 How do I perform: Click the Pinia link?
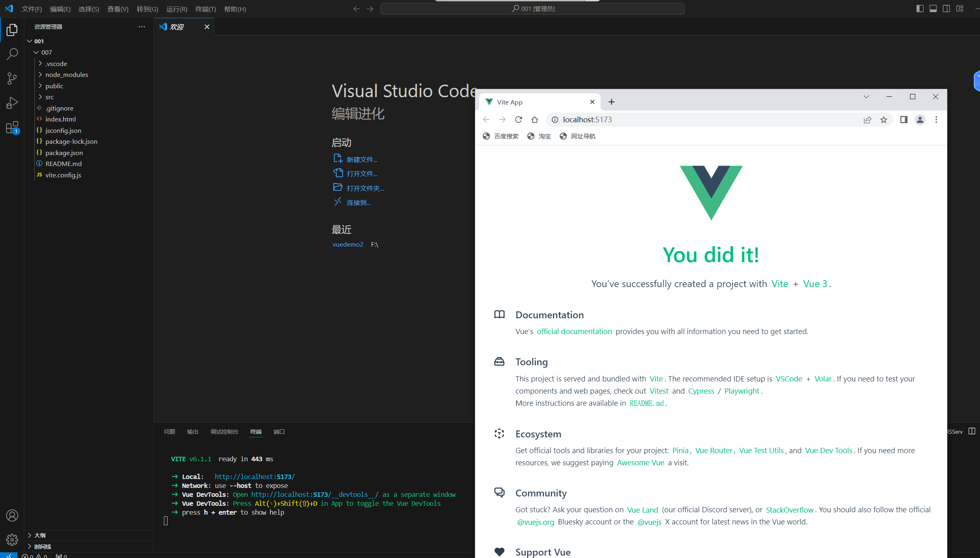(680, 450)
